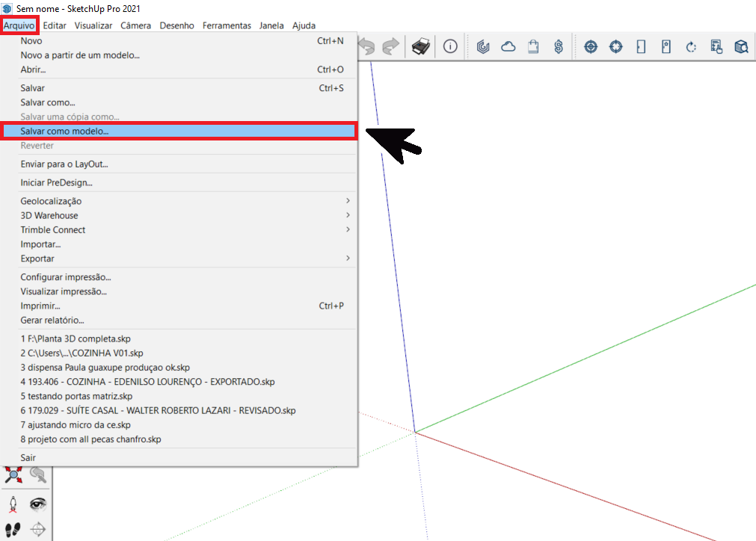Select the 'Salvar como...' entry
The image size is (756, 541).
(x=179, y=102)
